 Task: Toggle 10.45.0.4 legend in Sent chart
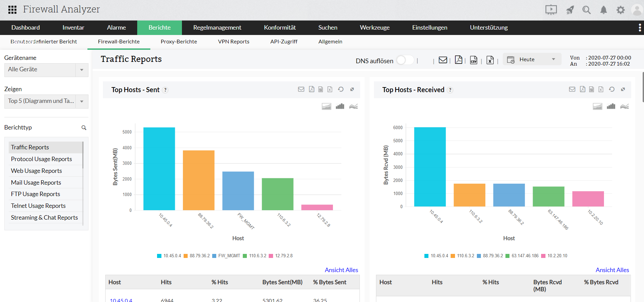pos(169,256)
